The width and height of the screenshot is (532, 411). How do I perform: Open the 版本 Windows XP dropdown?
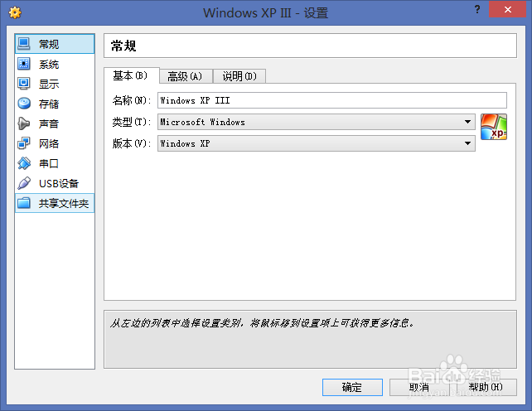click(x=317, y=143)
